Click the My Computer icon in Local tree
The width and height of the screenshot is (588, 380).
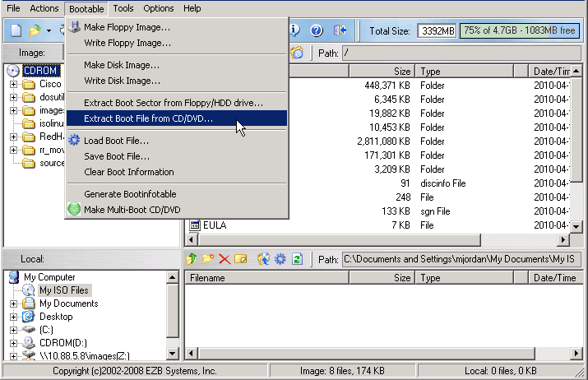(x=14, y=277)
